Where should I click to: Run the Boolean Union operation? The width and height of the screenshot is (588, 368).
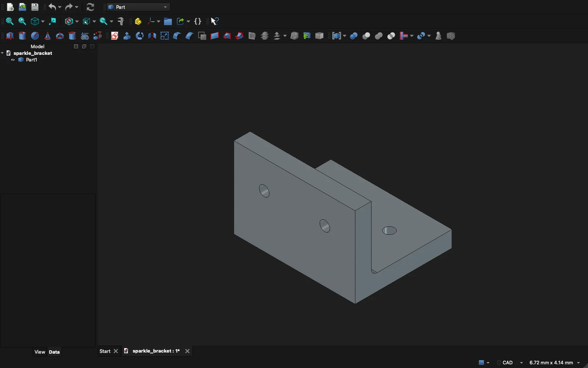click(379, 36)
